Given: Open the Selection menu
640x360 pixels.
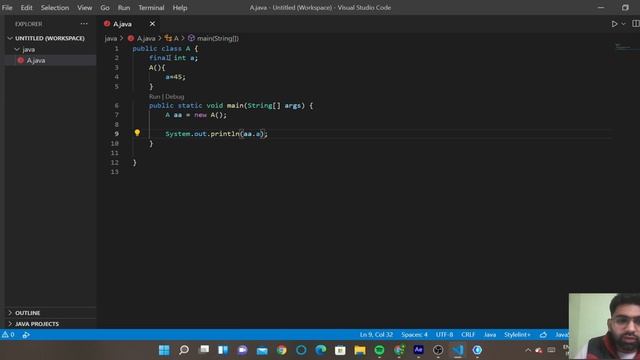Looking at the screenshot, I should coord(55,8).
